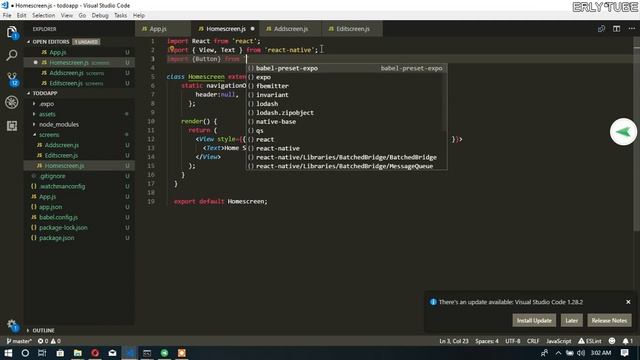This screenshot has height=360, width=640.
Task: Click the ESLint status bar item
Action: (x=589, y=341)
